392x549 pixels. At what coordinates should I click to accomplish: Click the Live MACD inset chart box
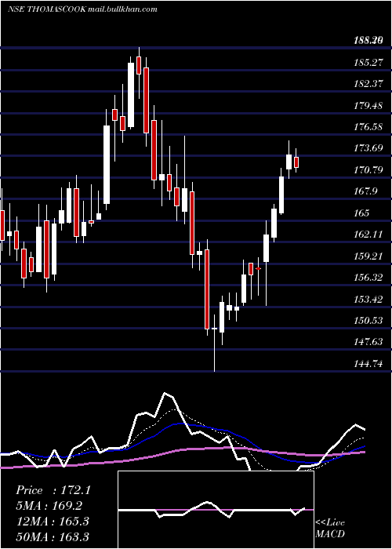(216, 510)
